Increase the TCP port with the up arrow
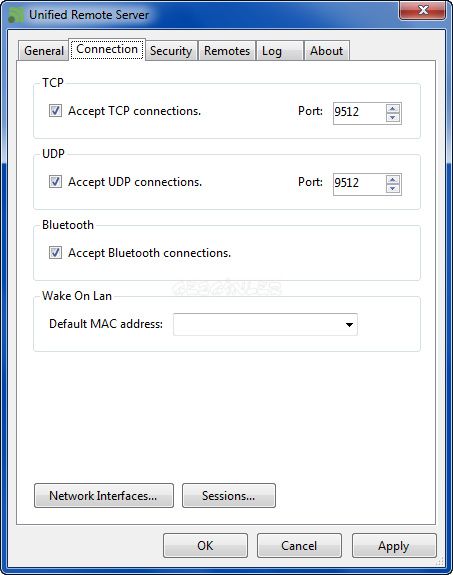Viewport: 453px width, 575px height. click(x=393, y=109)
